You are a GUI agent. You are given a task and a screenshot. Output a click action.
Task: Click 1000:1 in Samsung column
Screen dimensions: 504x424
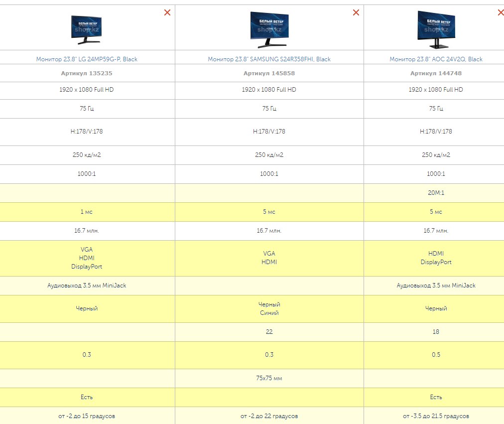pos(269,174)
